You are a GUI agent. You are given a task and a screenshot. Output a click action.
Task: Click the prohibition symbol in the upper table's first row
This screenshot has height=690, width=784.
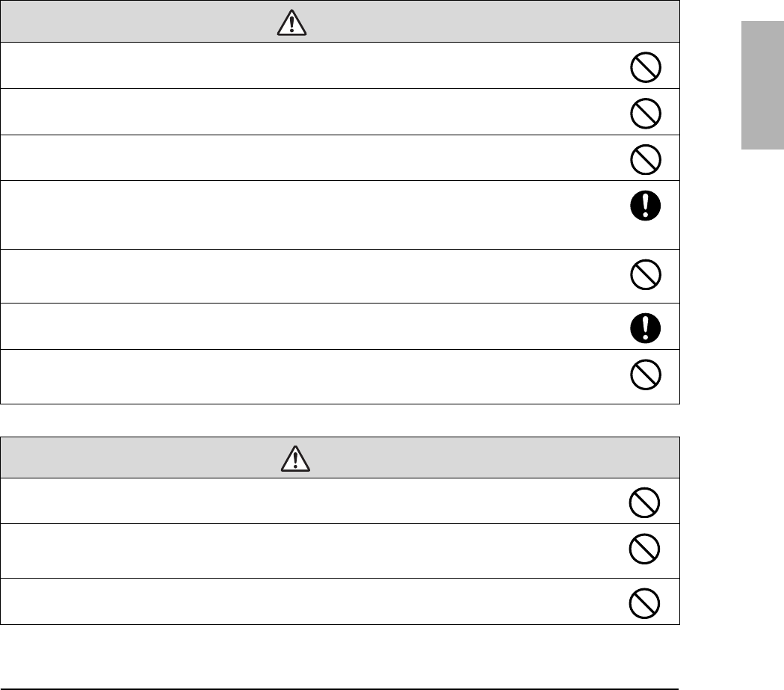coord(643,69)
